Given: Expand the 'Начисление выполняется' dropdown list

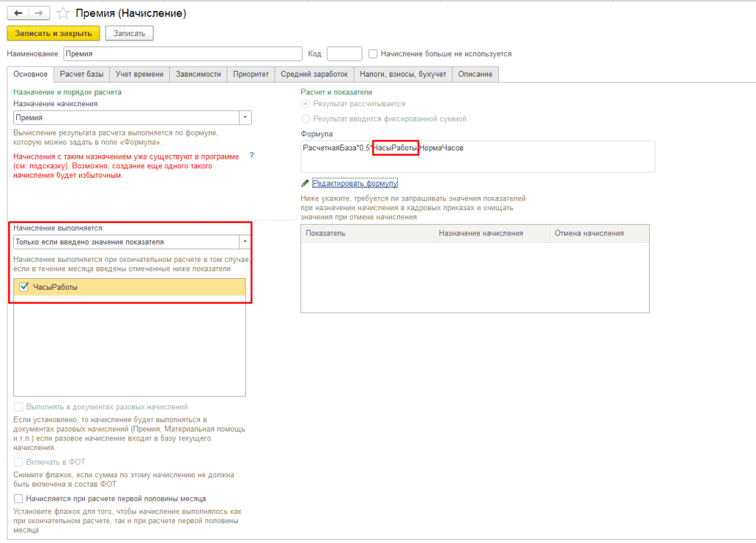Looking at the screenshot, I should point(245,241).
